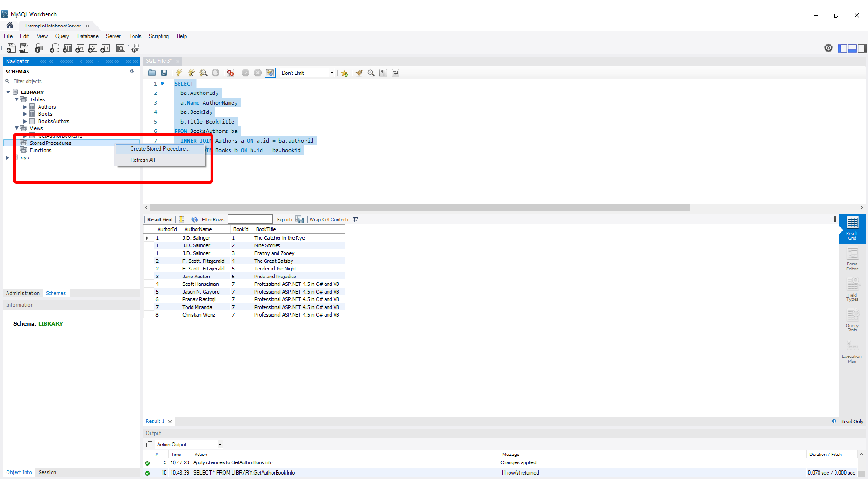Open script file folder icon in editor
Screen dimensions: 868x488
tap(152, 73)
